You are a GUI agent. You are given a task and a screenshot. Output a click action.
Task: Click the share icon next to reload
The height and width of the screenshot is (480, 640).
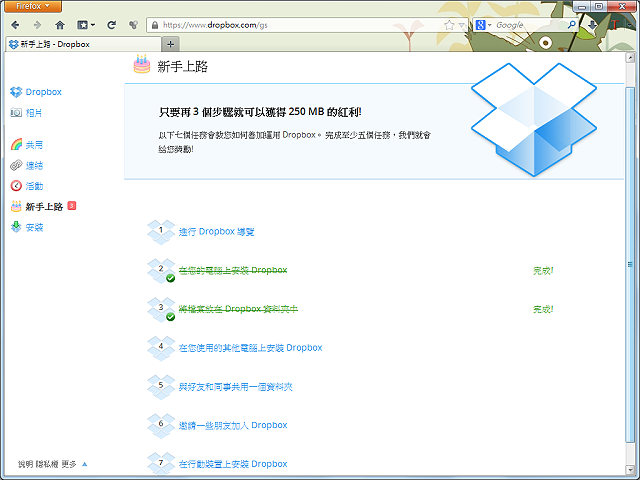coord(133,25)
